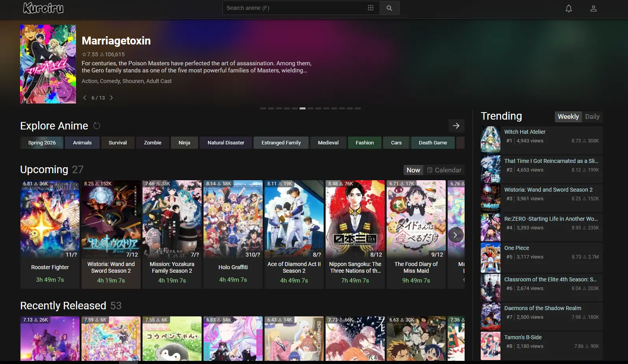Open Tamon's B-Side trending entry
Viewport: 628px width, 364px height.
542,345
